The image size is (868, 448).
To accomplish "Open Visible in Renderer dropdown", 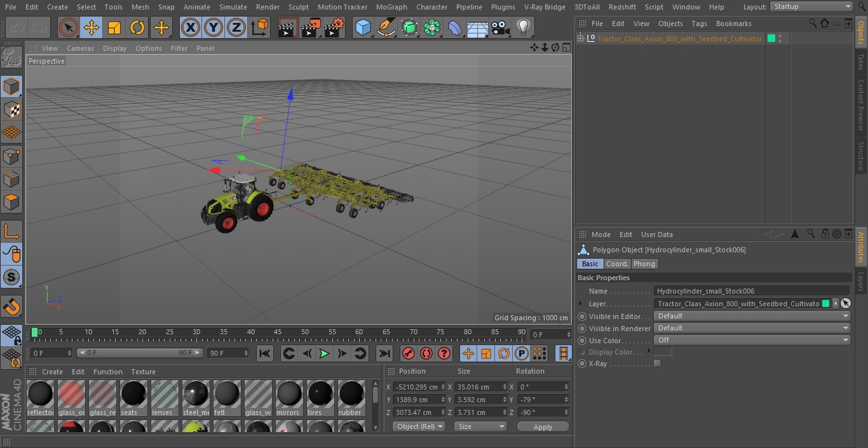I will point(752,328).
